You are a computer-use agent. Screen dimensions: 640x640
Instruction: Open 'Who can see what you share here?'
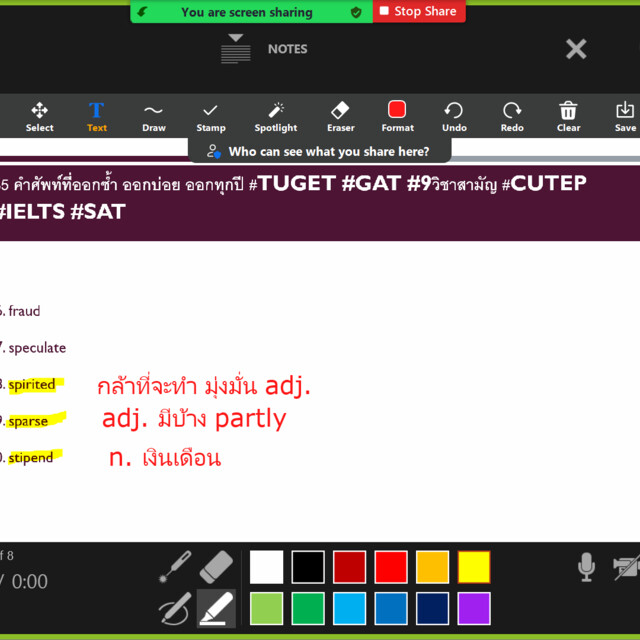(x=320, y=151)
